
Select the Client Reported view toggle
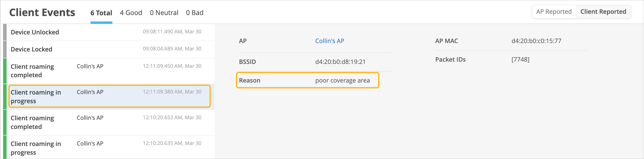[603, 12]
